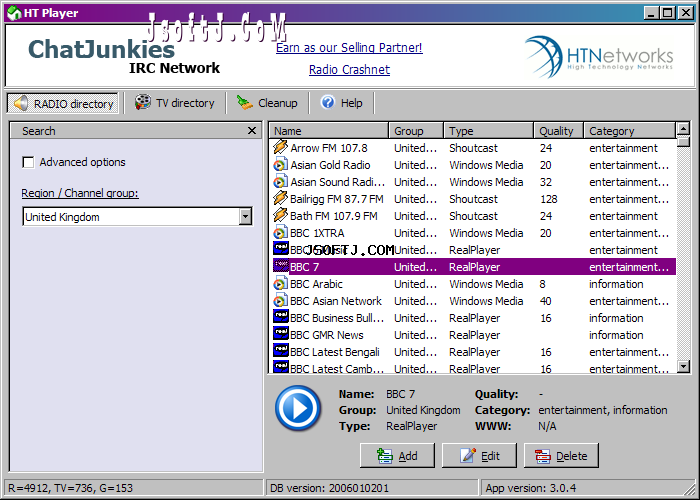The height and width of the screenshot is (500, 700).
Task: Click the Shoutcast icon beside Arrow FM 107.8
Action: click(x=280, y=147)
